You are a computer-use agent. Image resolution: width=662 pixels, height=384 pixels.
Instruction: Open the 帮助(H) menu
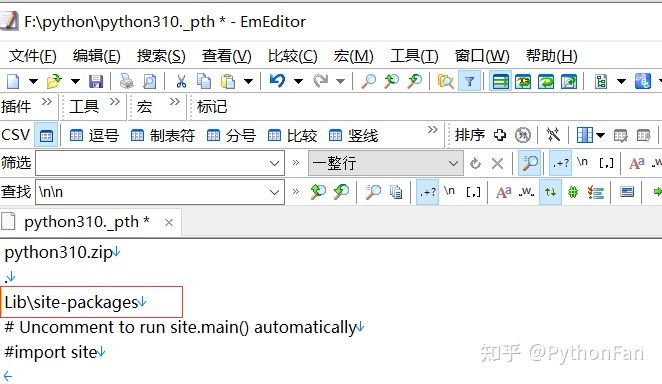[x=552, y=56]
